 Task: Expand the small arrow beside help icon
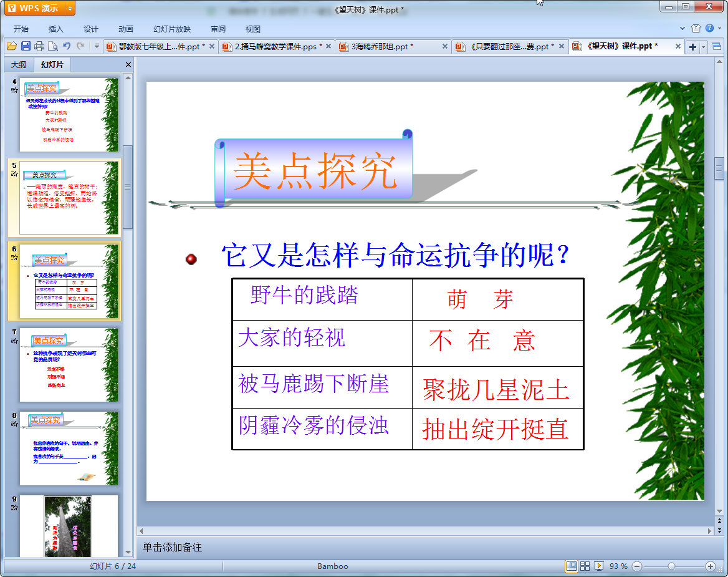720,28
